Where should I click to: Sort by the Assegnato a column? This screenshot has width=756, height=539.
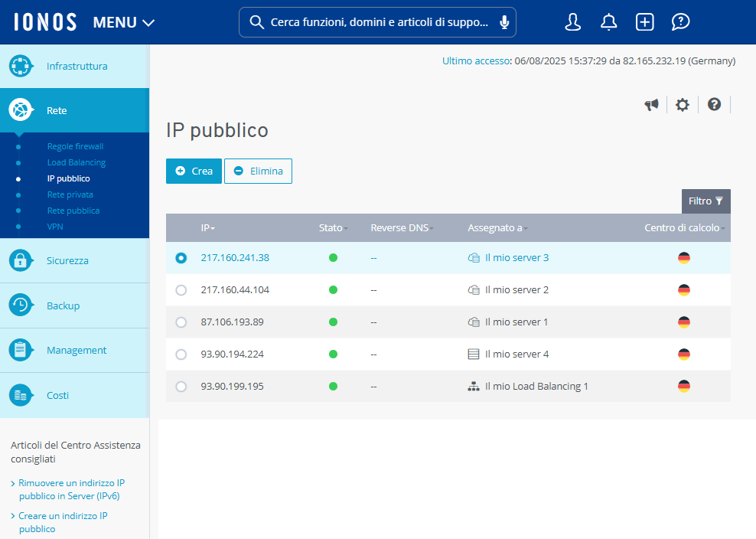[497, 227]
